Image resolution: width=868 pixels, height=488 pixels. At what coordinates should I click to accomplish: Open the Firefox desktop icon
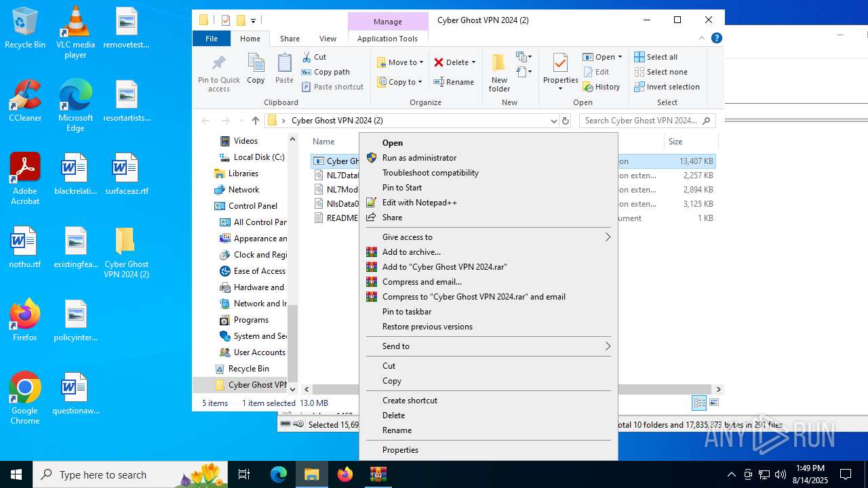25,320
